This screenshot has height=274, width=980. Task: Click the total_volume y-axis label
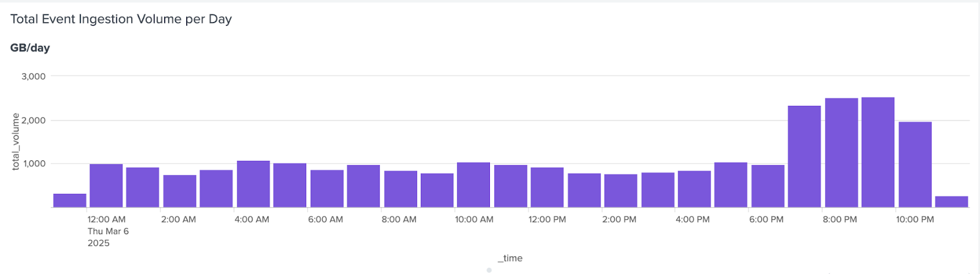(16, 142)
